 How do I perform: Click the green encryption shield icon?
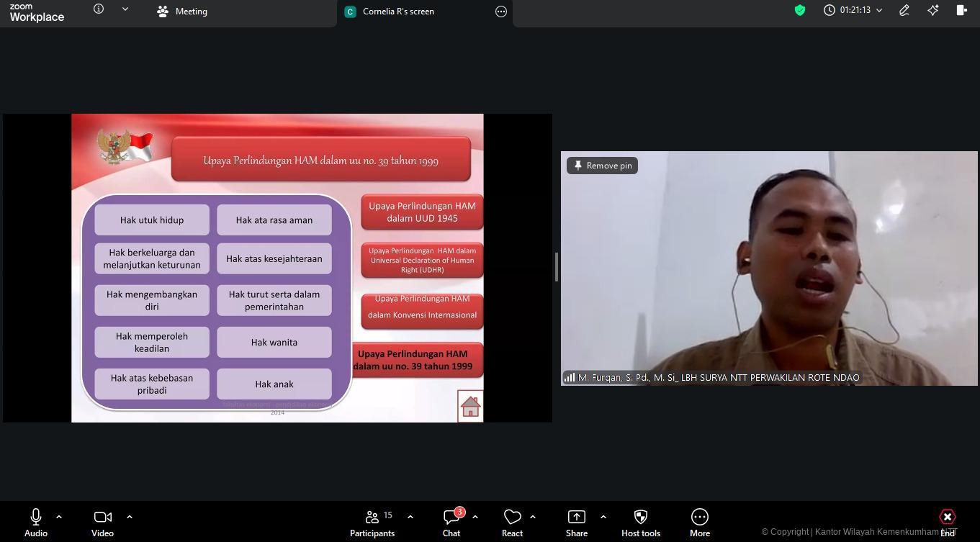pyautogui.click(x=799, y=10)
